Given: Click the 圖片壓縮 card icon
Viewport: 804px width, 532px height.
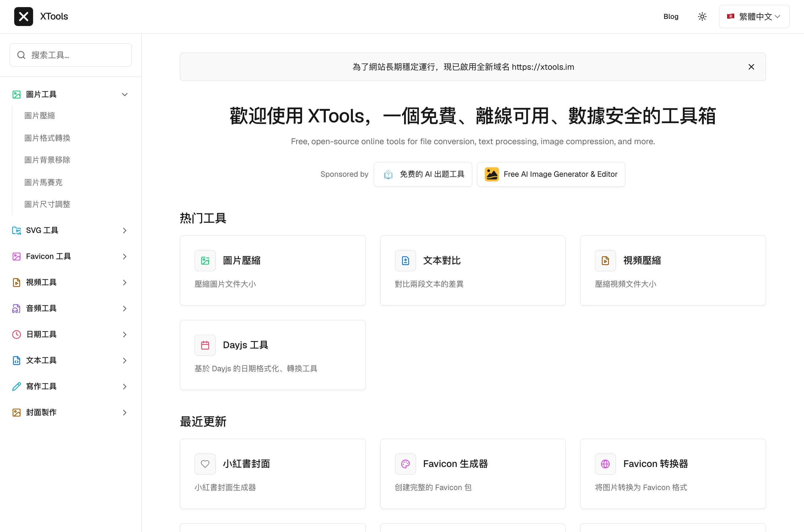Looking at the screenshot, I should 205,261.
